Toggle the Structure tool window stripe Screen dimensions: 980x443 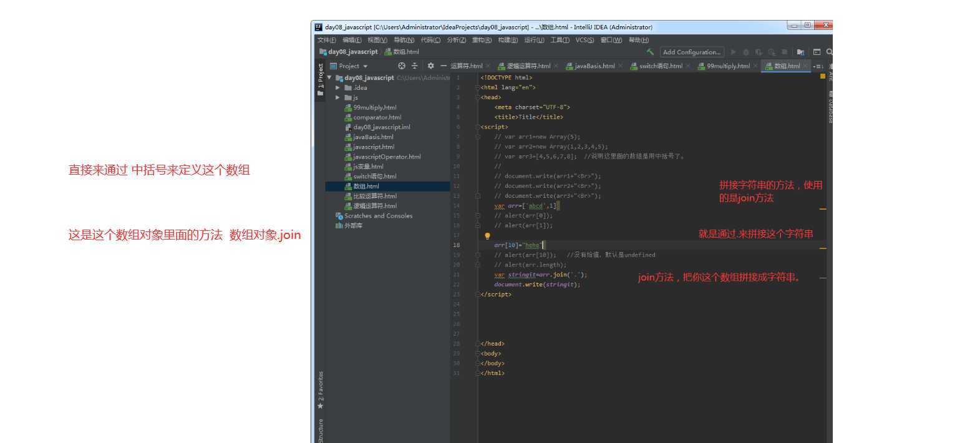[x=320, y=431]
